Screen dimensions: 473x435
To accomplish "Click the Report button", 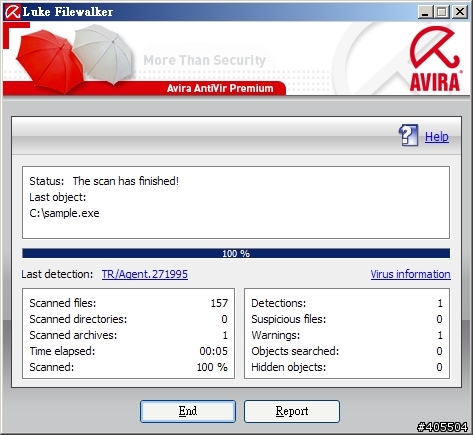I will click(292, 411).
